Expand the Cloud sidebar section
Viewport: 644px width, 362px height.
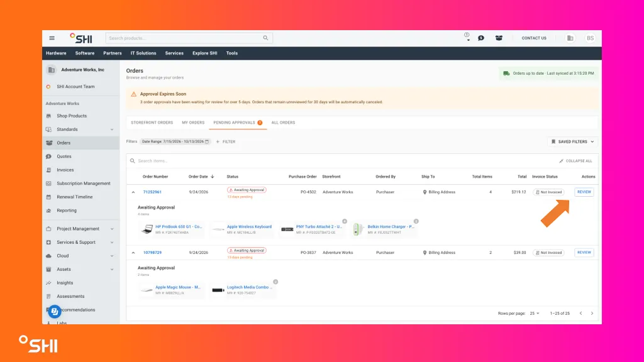pos(112,256)
